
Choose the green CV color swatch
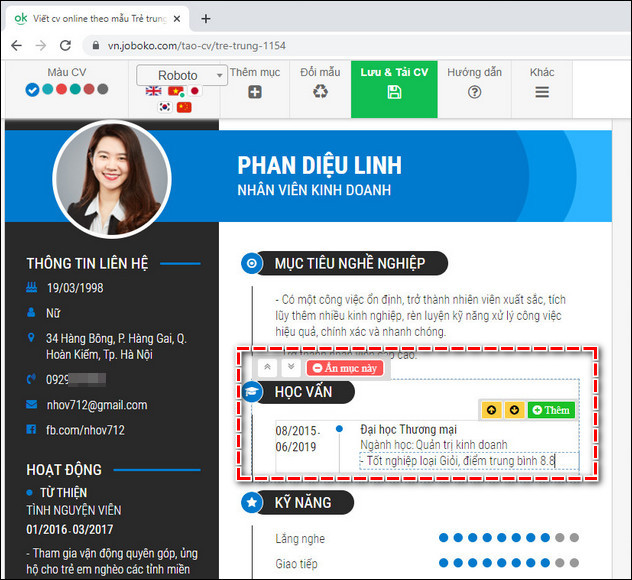pyautogui.click(x=75, y=89)
